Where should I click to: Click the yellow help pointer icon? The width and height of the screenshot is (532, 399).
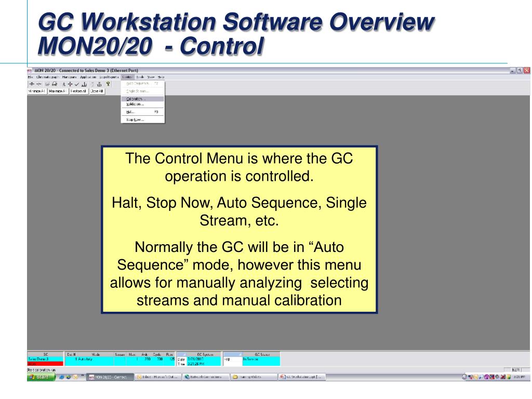tap(108, 84)
